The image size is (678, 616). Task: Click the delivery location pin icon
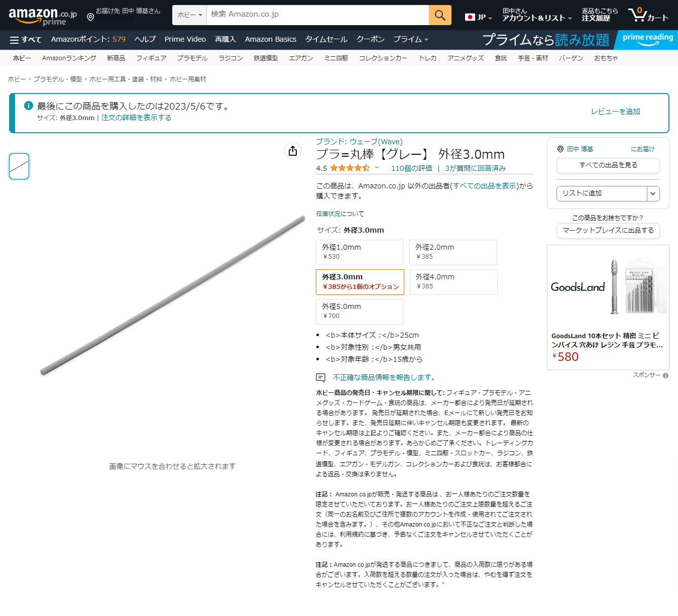pos(90,18)
